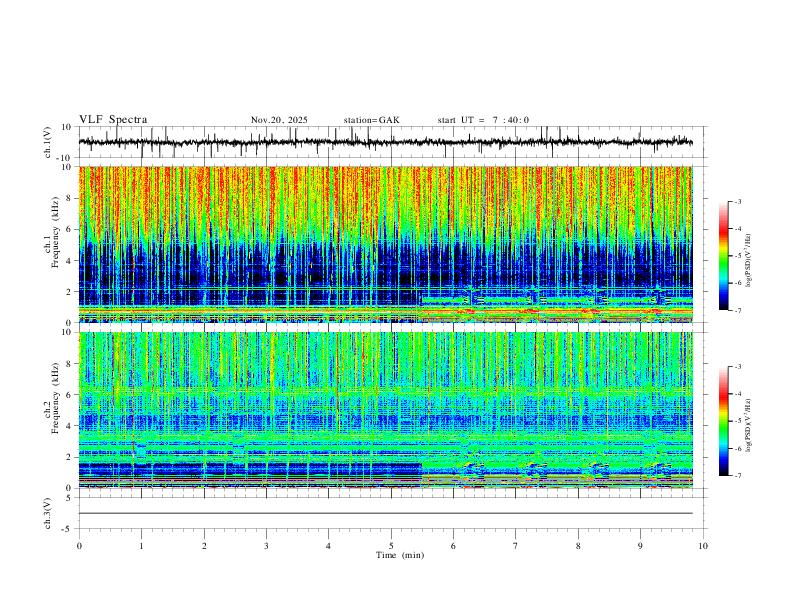Click the 'ch.1(V)' waveform axis label
The image size is (792, 612).
48,142
